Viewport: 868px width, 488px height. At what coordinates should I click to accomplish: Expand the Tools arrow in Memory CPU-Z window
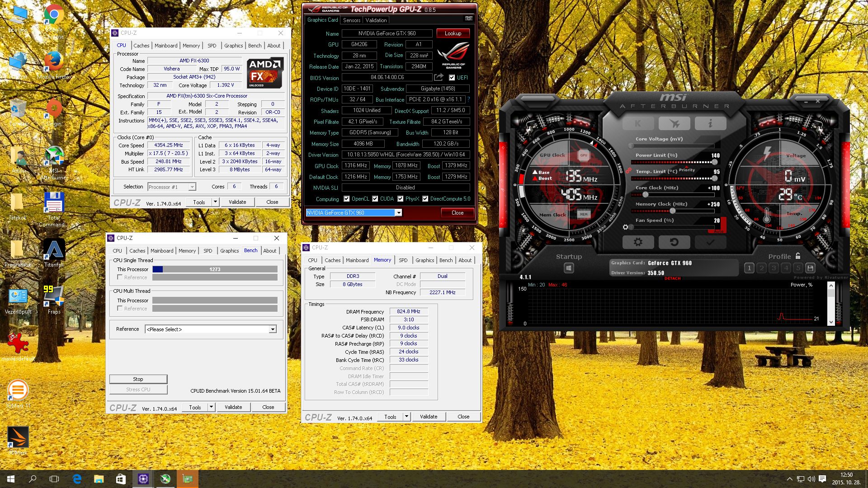point(406,417)
